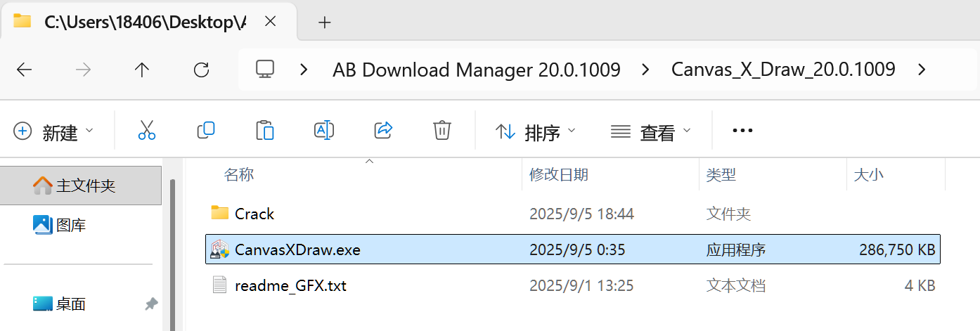Image resolution: width=980 pixels, height=331 pixels.
Task: Navigate back to previous folder
Action: coord(24,70)
